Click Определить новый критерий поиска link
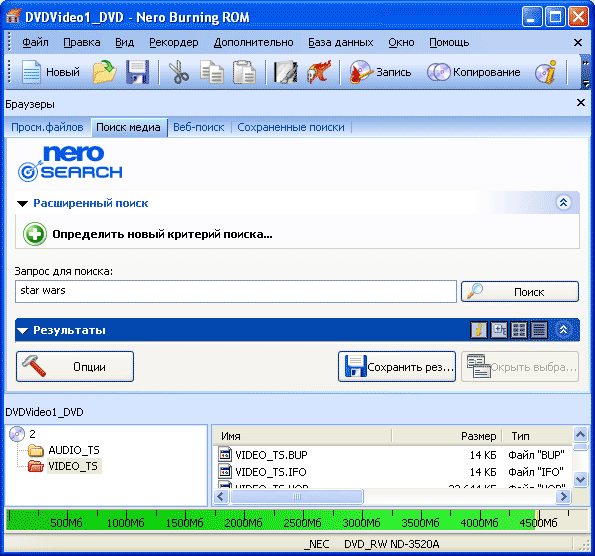 click(162, 234)
